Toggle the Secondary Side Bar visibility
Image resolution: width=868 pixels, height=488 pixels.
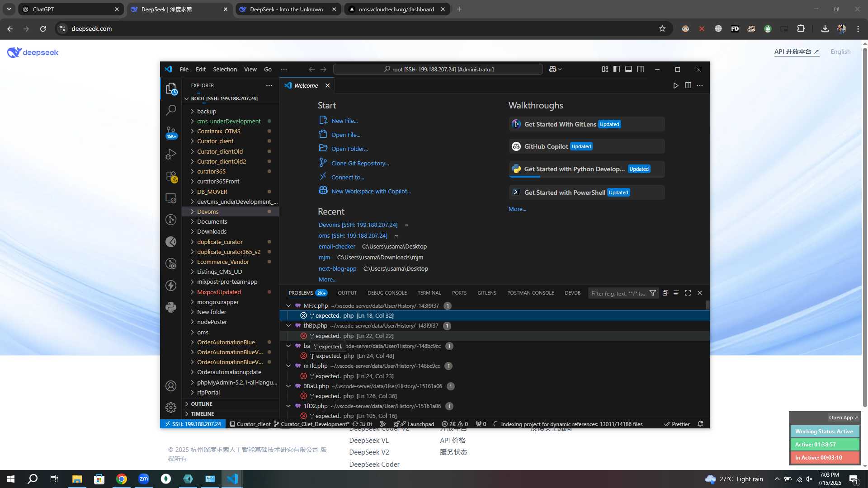pyautogui.click(x=641, y=69)
